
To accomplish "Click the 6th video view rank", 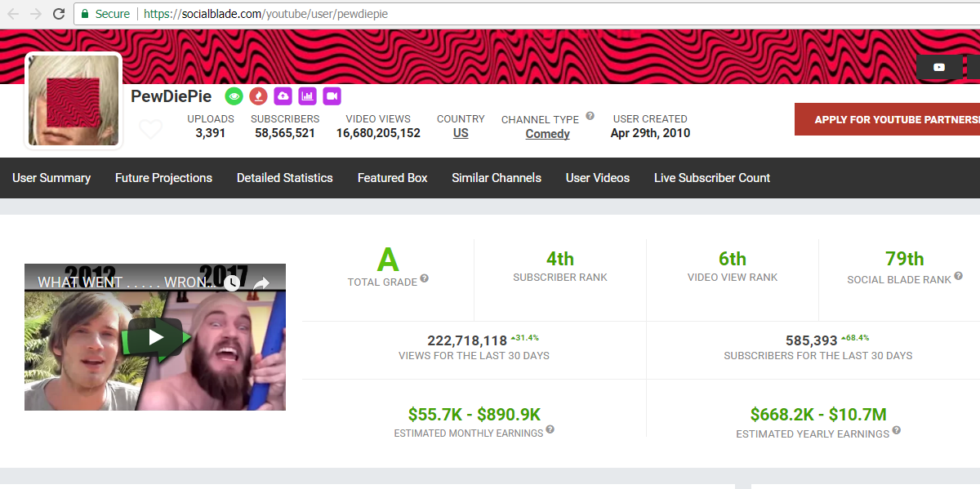I will pos(733,259).
